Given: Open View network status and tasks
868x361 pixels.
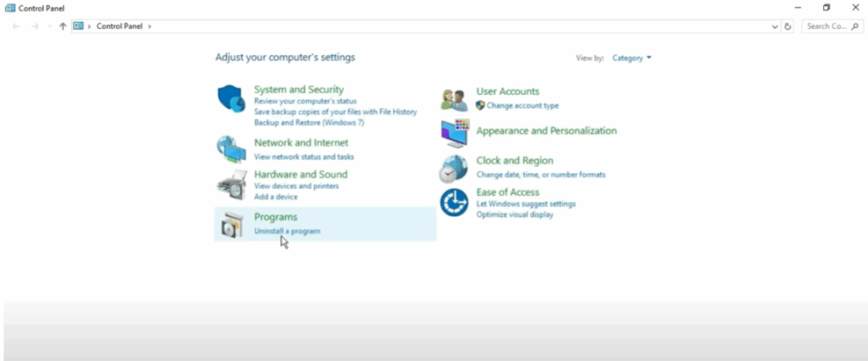Looking at the screenshot, I should (304, 157).
